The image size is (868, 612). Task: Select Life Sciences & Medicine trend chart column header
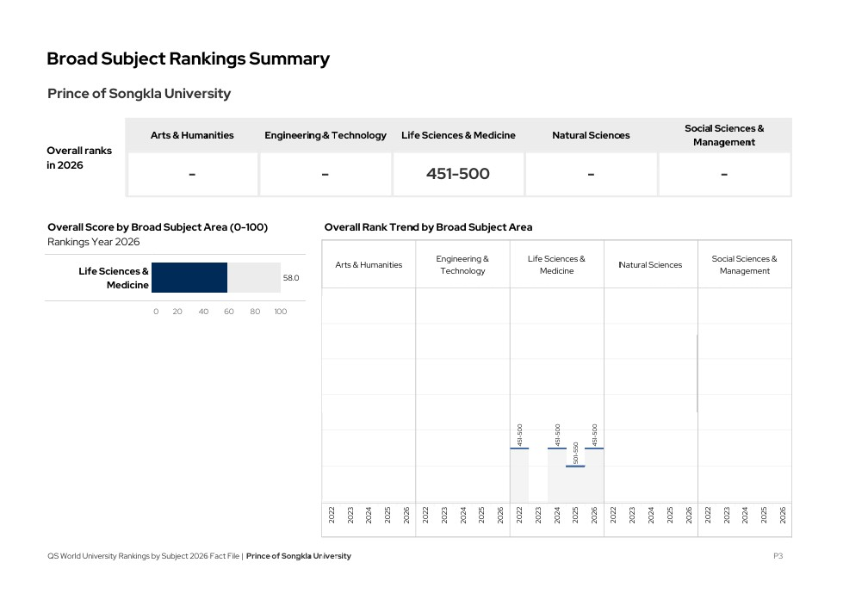556,264
